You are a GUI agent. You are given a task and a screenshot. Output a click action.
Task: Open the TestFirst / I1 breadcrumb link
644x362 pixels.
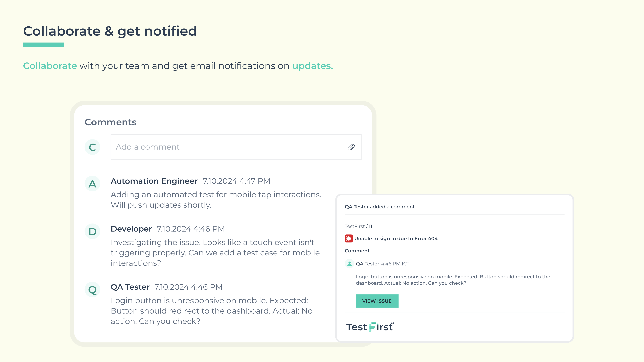tap(358, 226)
